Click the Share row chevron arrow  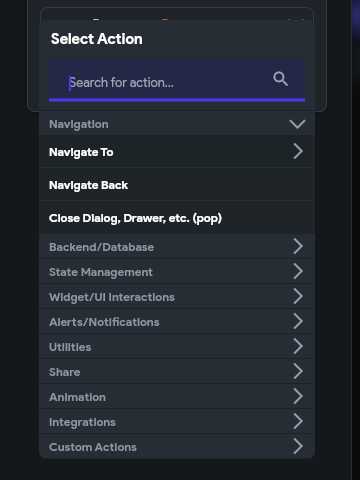(298, 371)
